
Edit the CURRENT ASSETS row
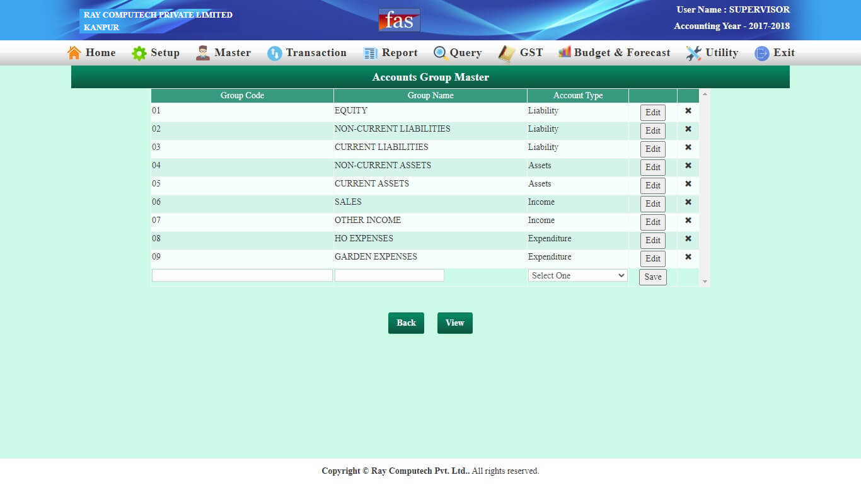click(x=653, y=186)
